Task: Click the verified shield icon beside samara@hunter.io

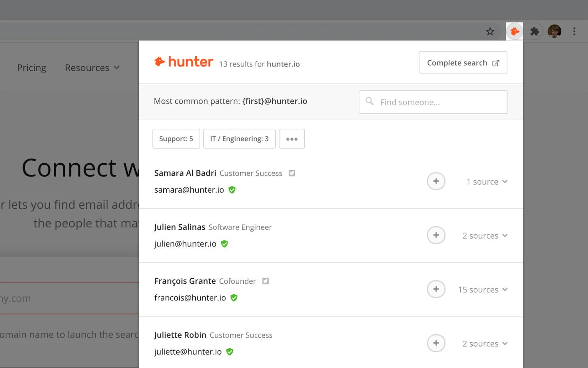Action: [232, 190]
